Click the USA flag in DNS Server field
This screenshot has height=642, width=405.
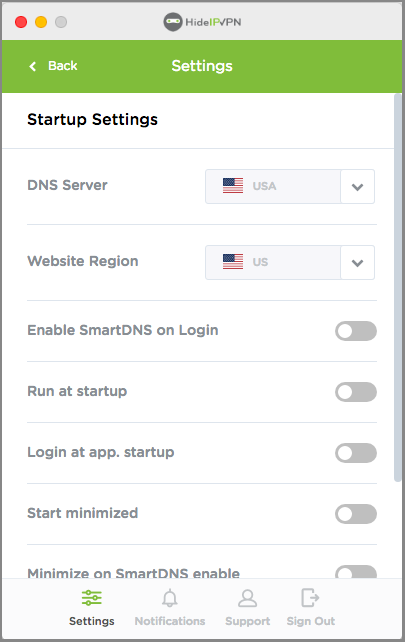[x=233, y=185]
